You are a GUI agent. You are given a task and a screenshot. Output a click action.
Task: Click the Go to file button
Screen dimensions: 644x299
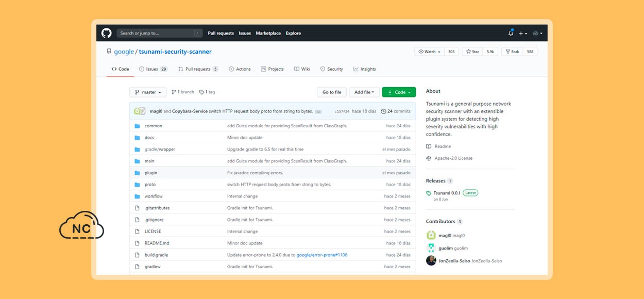332,92
